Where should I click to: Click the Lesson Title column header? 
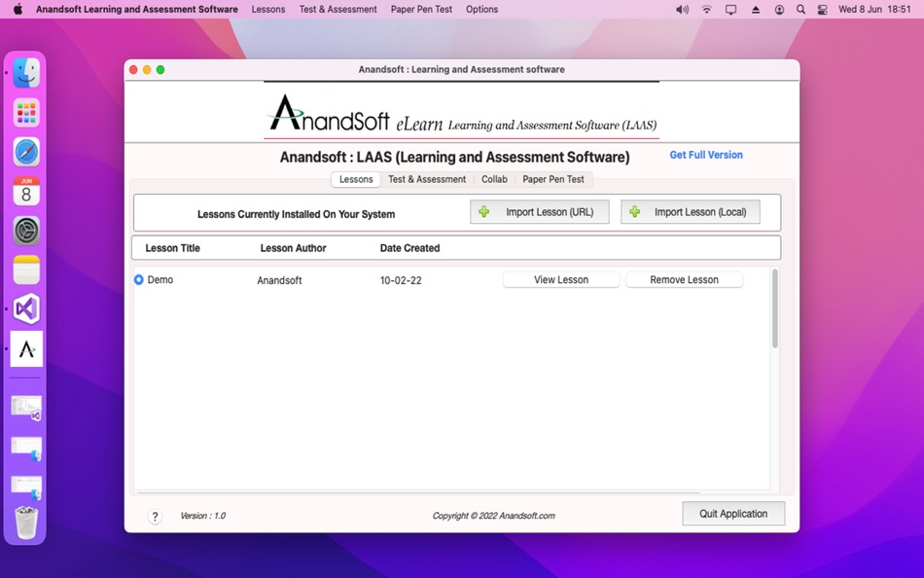click(x=173, y=248)
